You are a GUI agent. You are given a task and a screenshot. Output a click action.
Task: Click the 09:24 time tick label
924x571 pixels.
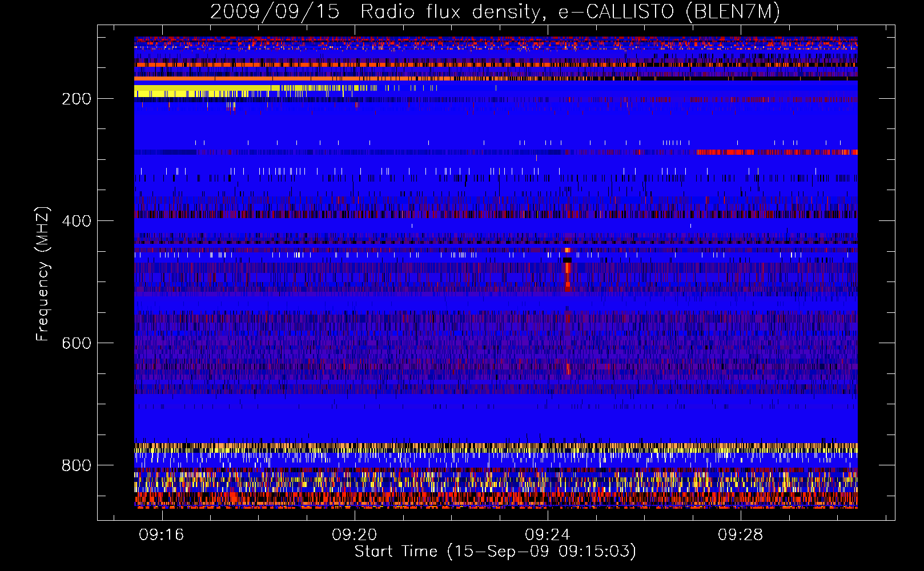[x=548, y=534]
